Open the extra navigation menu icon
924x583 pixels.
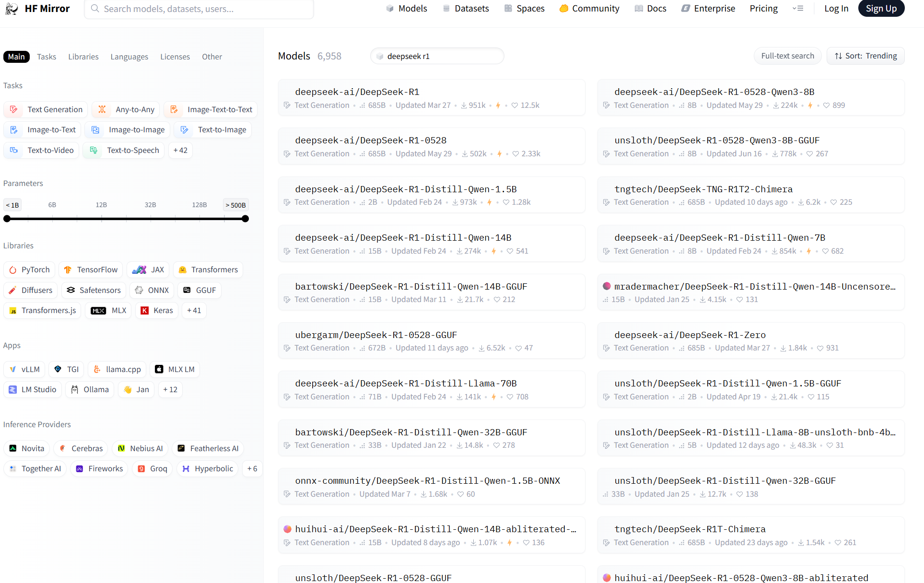click(x=797, y=9)
